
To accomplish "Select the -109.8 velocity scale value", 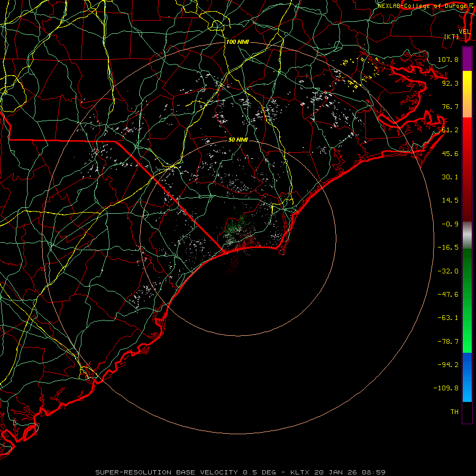I will click(x=446, y=388).
